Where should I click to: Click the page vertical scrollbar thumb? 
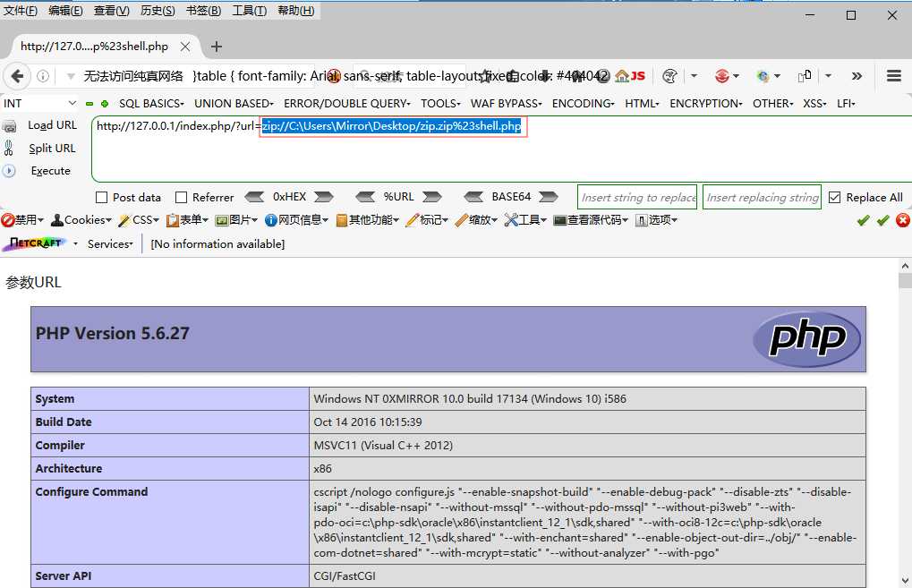tap(905, 281)
